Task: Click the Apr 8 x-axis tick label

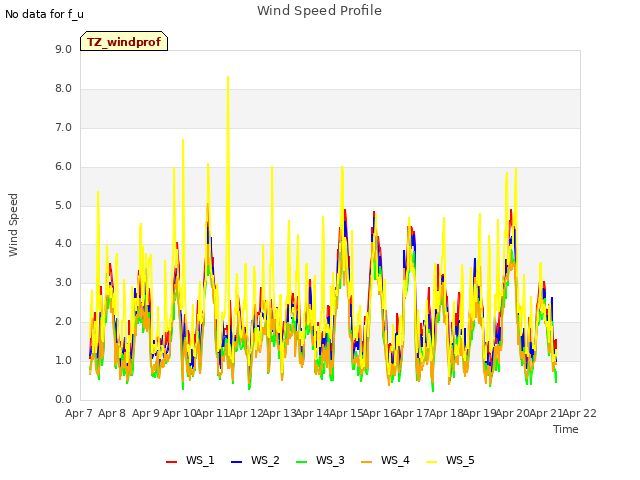Action: click(x=112, y=413)
